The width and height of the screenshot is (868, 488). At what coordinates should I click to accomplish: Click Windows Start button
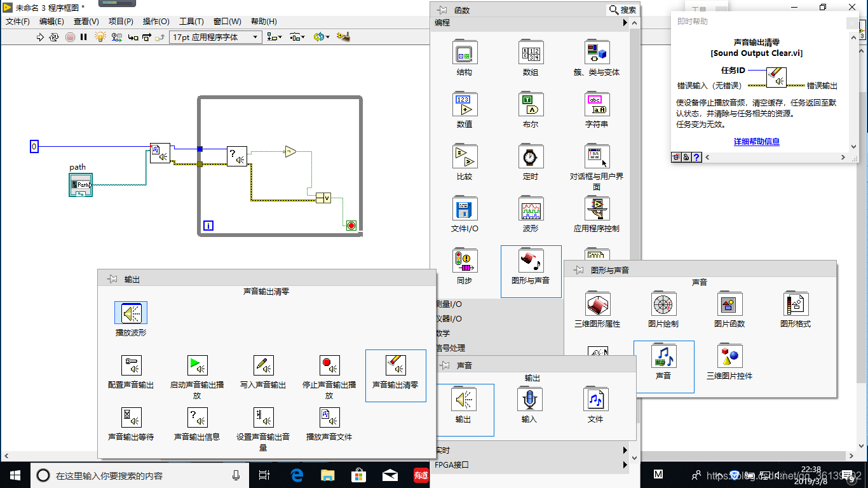[14, 475]
